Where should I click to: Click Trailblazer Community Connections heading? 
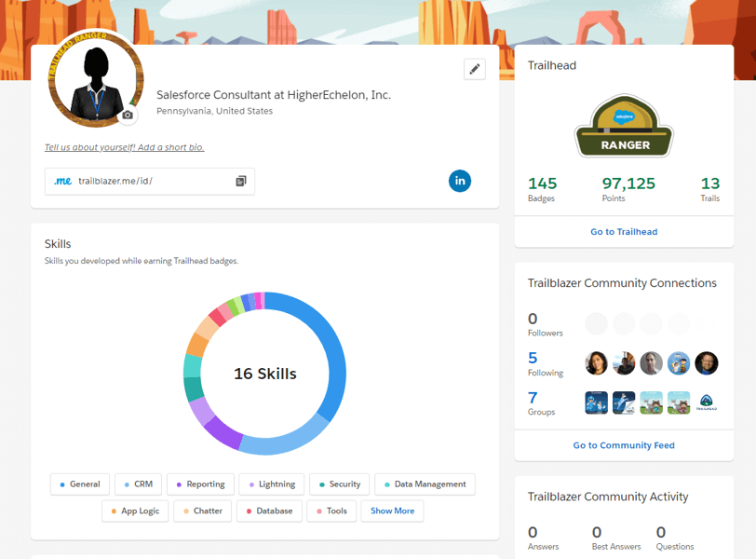[x=622, y=283]
